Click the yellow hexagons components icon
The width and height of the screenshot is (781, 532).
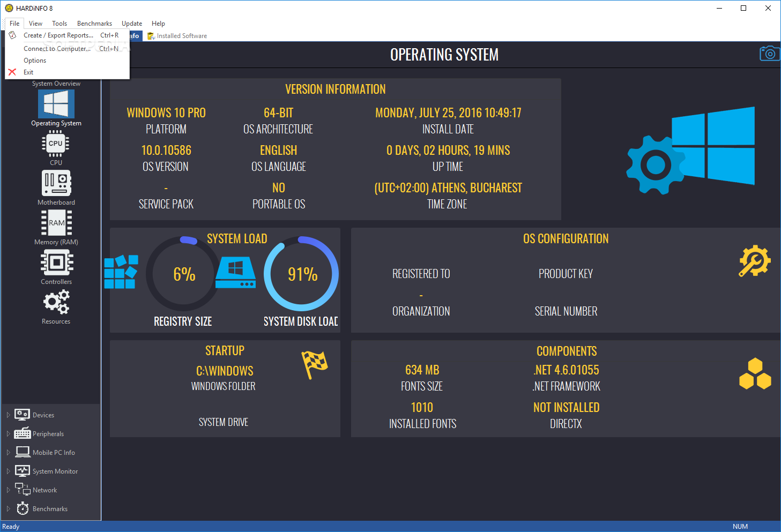[x=755, y=374]
